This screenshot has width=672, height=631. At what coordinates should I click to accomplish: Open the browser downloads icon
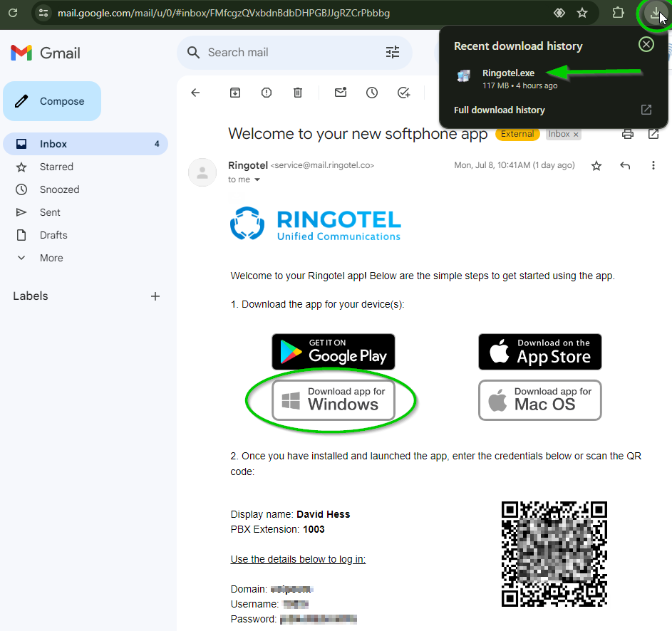point(656,14)
